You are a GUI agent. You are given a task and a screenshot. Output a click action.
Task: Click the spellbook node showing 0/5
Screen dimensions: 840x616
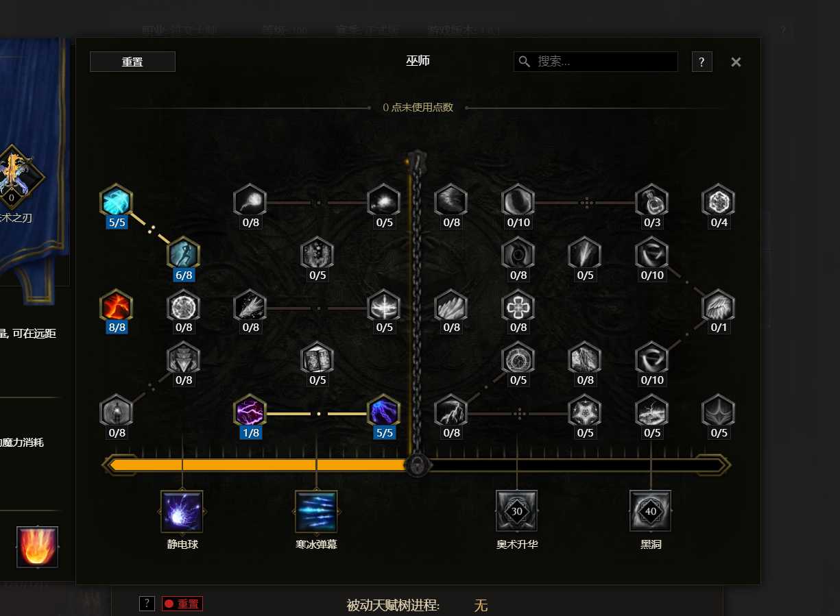click(317, 358)
